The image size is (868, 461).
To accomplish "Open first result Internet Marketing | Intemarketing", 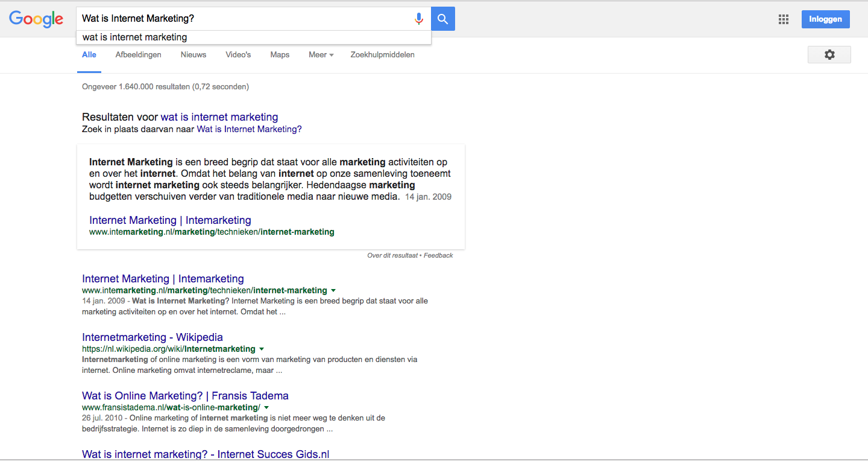I will tap(163, 279).
